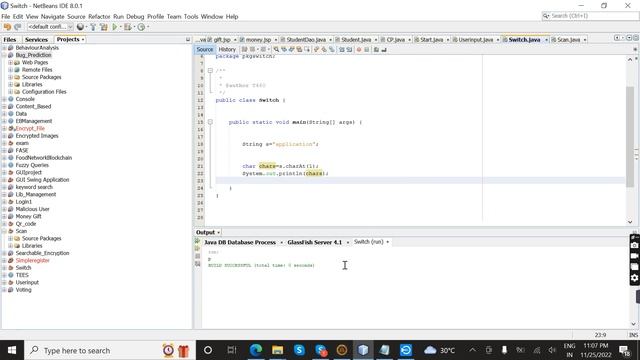This screenshot has width=640, height=360.
Task: Open the Window menu
Action: click(x=212, y=17)
